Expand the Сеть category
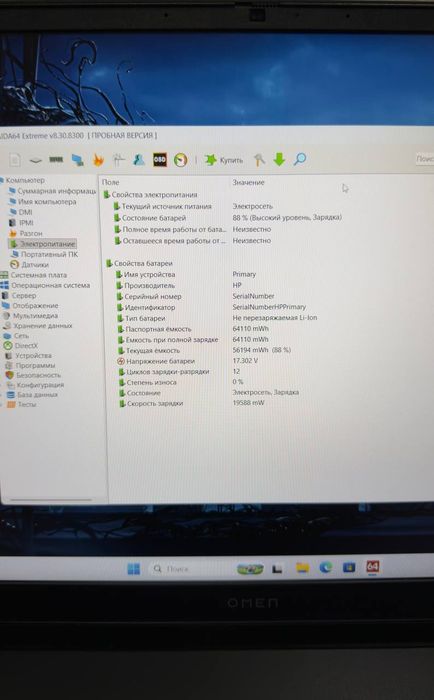 tap(16, 336)
